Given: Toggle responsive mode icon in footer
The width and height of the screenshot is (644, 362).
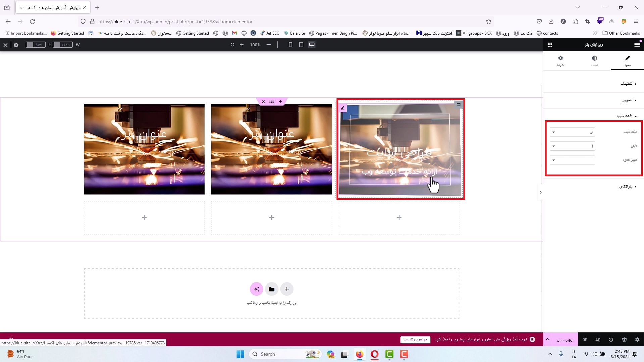Looking at the screenshot, I should point(598,340).
